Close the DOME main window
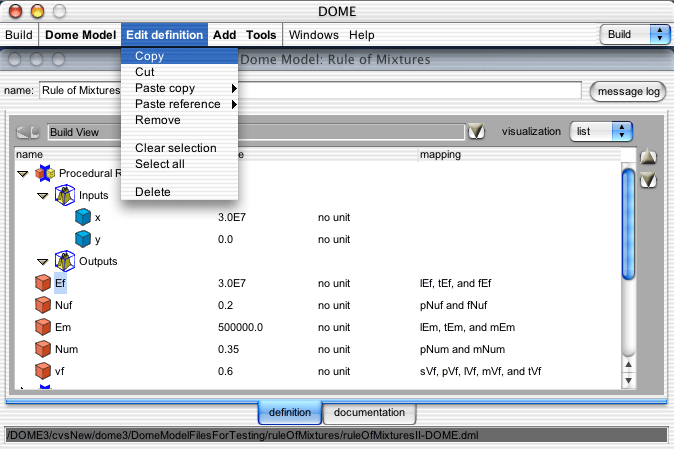The width and height of the screenshot is (674, 449). tap(15, 11)
